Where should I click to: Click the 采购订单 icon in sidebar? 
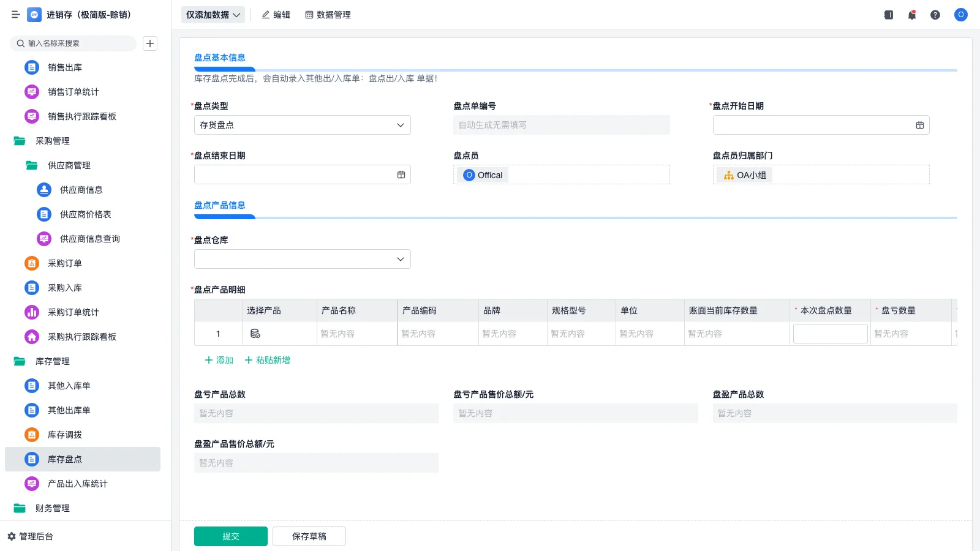tap(31, 263)
